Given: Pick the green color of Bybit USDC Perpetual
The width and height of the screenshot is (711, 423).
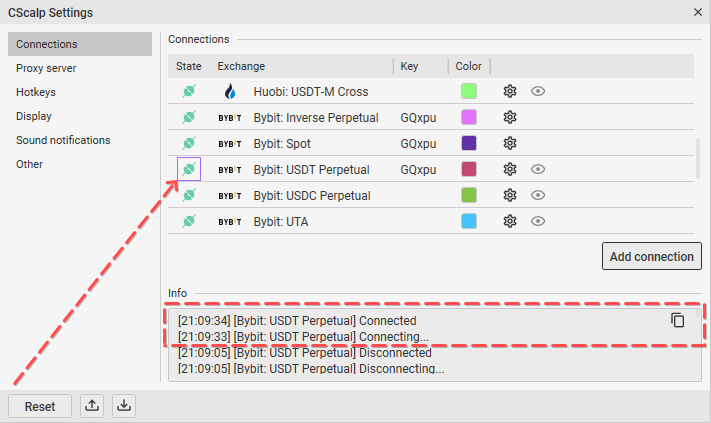Looking at the screenshot, I should coord(469,195).
